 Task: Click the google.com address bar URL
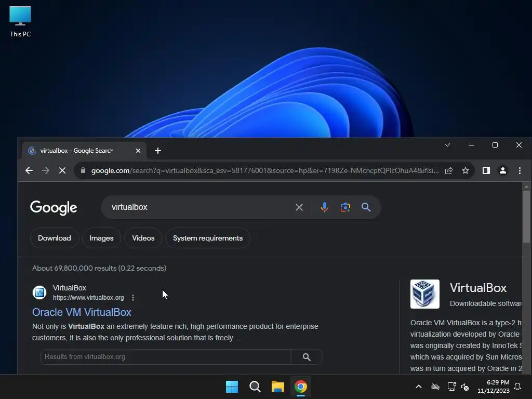point(264,170)
